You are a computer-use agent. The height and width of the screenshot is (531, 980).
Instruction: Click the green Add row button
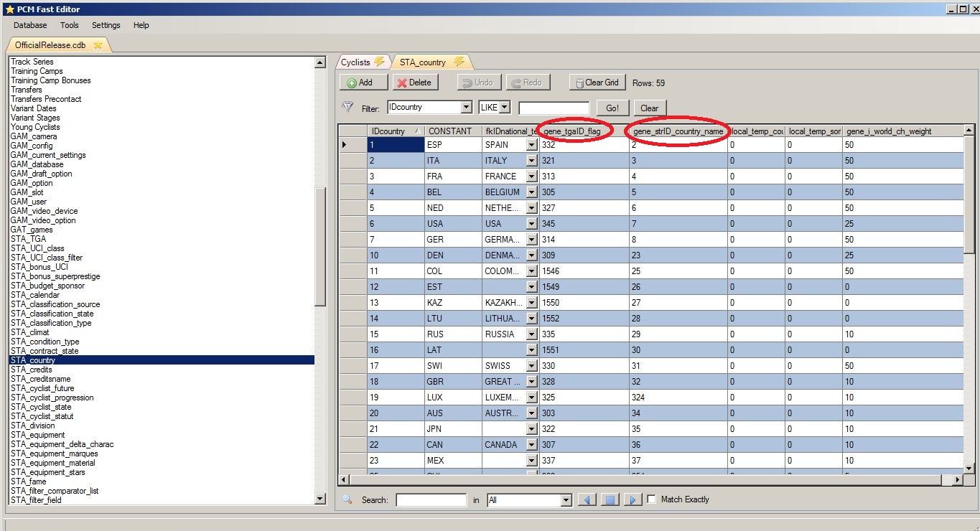click(x=364, y=83)
